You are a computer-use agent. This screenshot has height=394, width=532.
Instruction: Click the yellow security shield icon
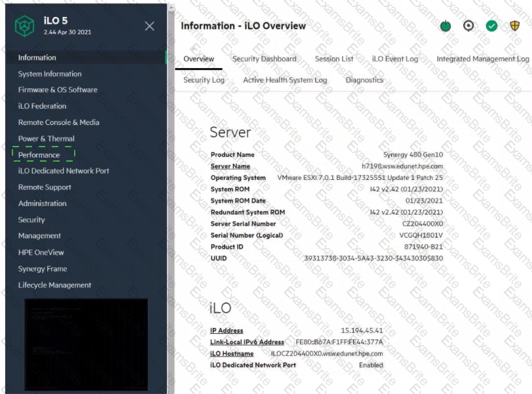pyautogui.click(x=514, y=26)
